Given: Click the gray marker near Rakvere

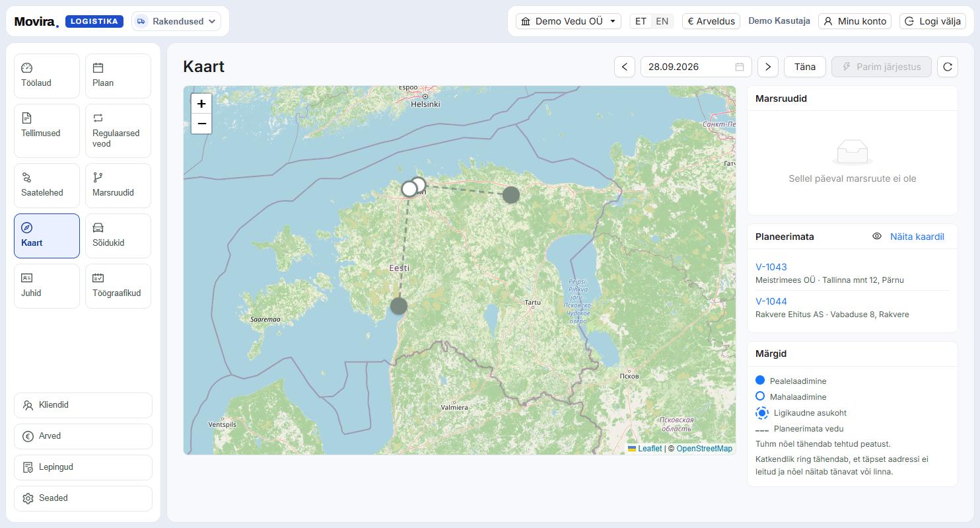Looking at the screenshot, I should (x=511, y=194).
